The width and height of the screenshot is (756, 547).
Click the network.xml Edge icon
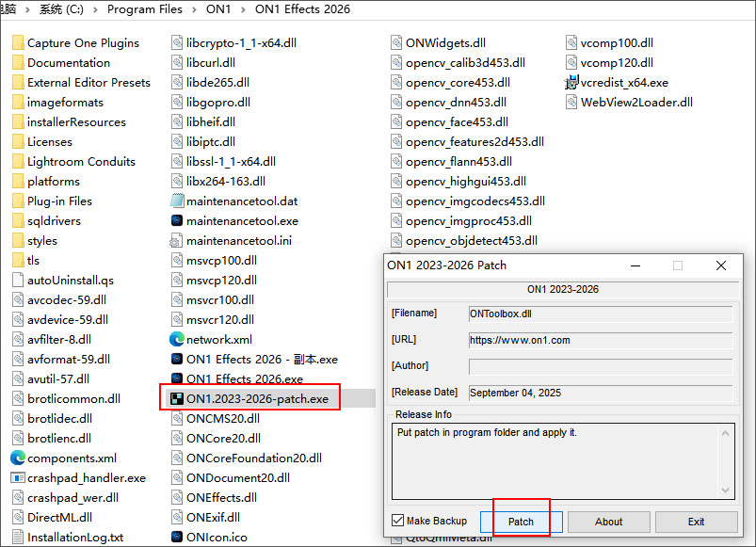click(177, 339)
